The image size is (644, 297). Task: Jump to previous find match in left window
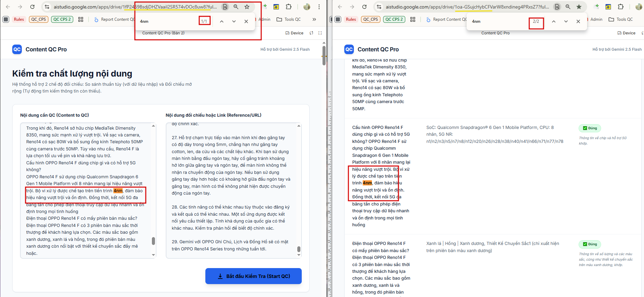[222, 21]
